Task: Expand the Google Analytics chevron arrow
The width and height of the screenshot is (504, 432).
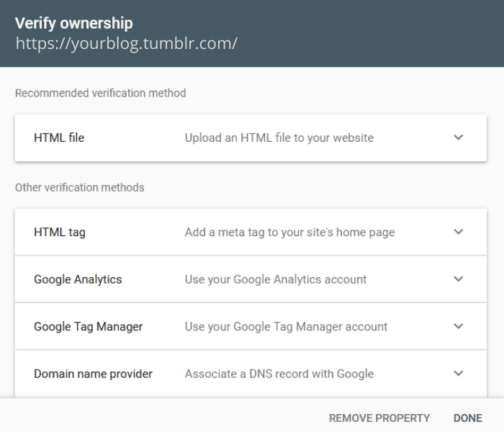Action: pyautogui.click(x=459, y=279)
